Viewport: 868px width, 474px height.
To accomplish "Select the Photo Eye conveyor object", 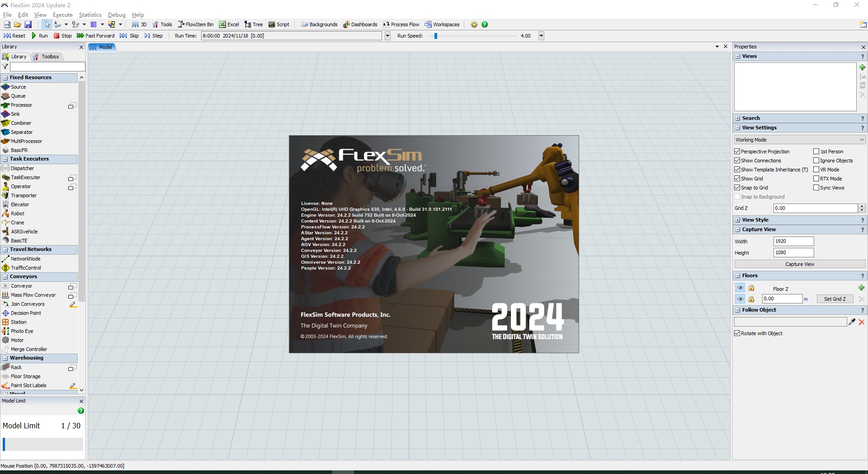I will tap(22, 331).
